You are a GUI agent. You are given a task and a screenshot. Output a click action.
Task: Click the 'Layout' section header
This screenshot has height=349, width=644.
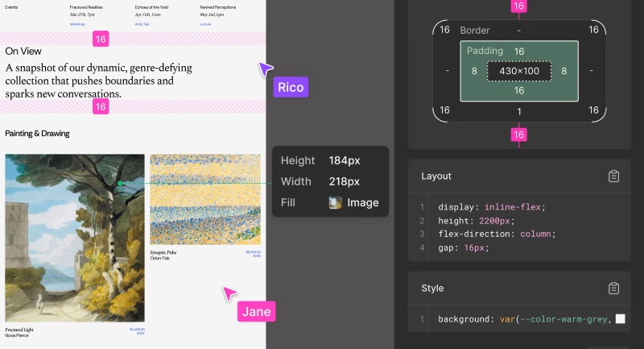click(436, 176)
